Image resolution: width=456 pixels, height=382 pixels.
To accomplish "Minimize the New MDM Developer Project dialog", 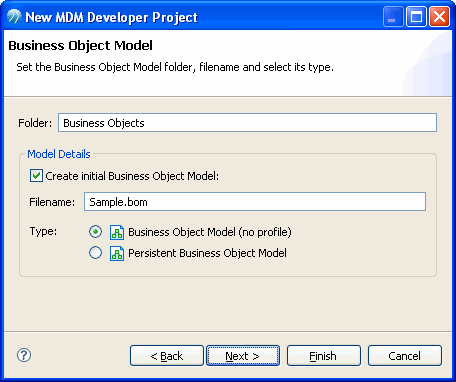I will coord(393,17).
